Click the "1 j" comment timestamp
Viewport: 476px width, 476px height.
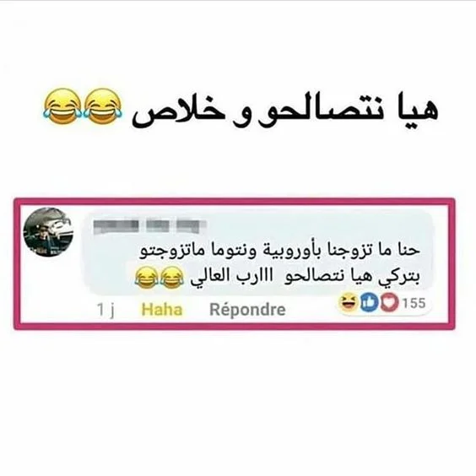point(105,310)
